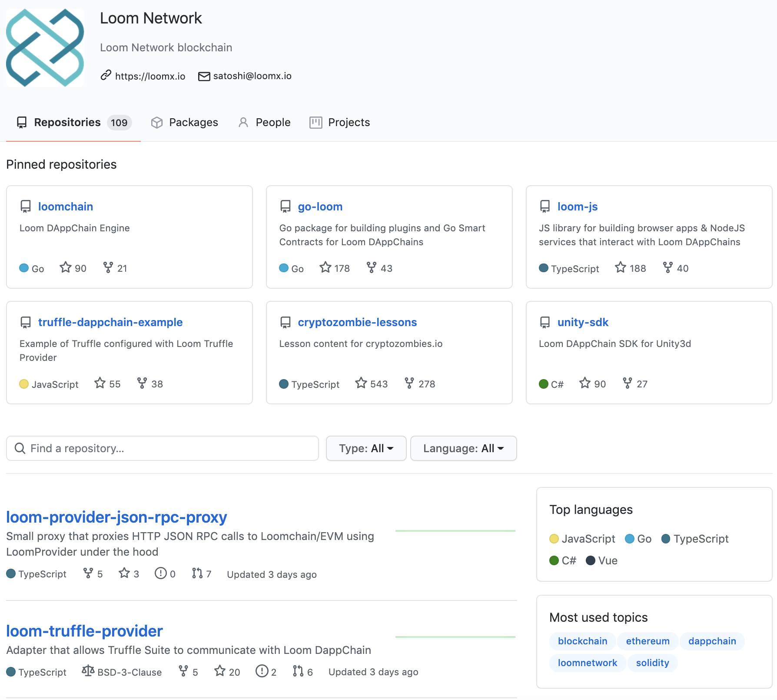This screenshot has height=700, width=777.
Task: Click the link chain icon beside the website URL
Action: coord(106,76)
